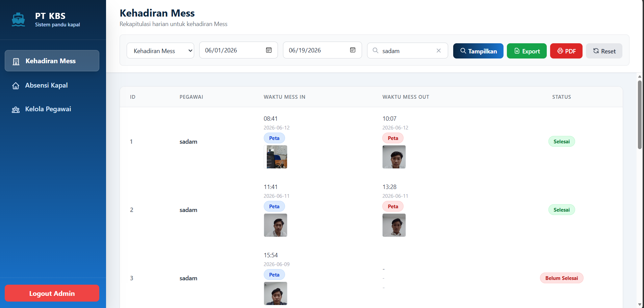Clear the sadam search text with X
Viewport: 644px width, 308px height.
439,50
